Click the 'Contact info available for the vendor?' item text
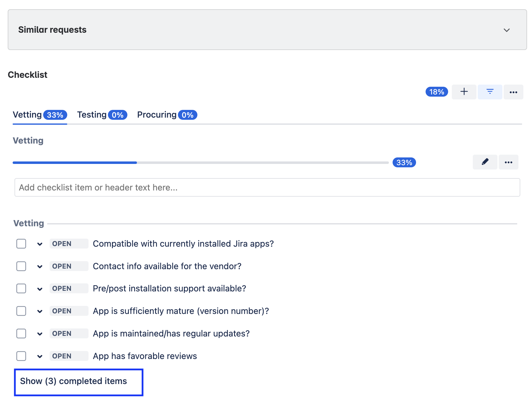The height and width of the screenshot is (401, 532). pos(167,266)
